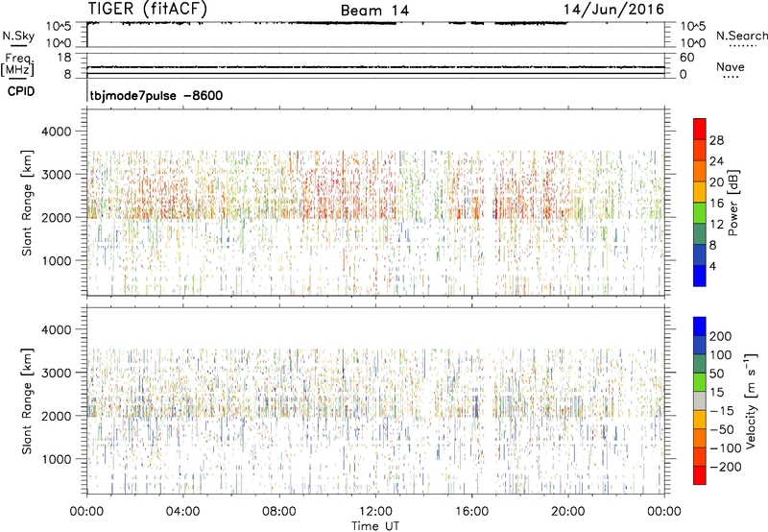Click the '1000' label on velocity panel axis
Screen dimensions: 768x532
click(57, 459)
